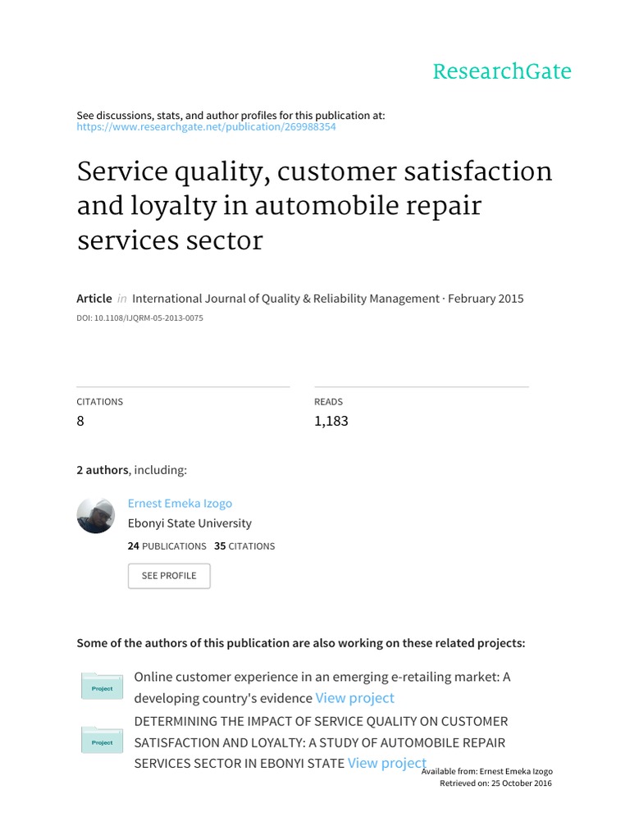The image size is (630, 840).
Task: Click the article title heading
Action: point(314,206)
